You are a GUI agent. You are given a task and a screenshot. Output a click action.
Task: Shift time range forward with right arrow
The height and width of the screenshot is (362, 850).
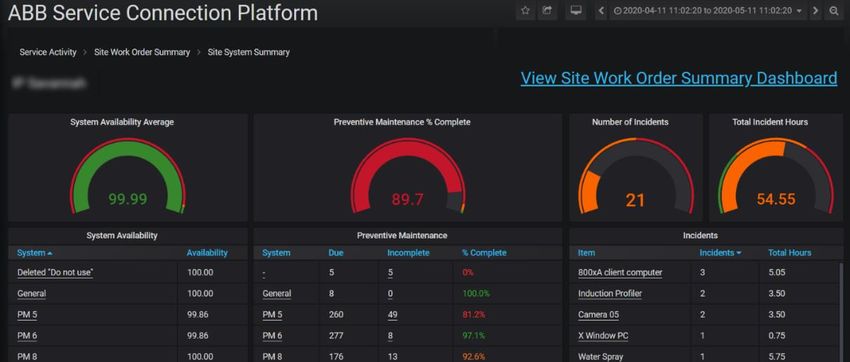tap(815, 11)
